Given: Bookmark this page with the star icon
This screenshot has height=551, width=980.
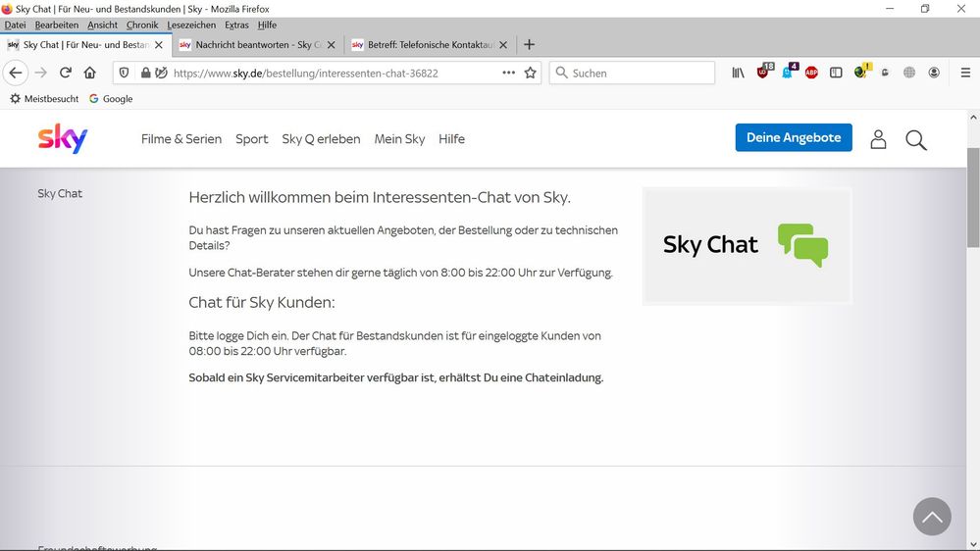Looking at the screenshot, I should point(531,74).
